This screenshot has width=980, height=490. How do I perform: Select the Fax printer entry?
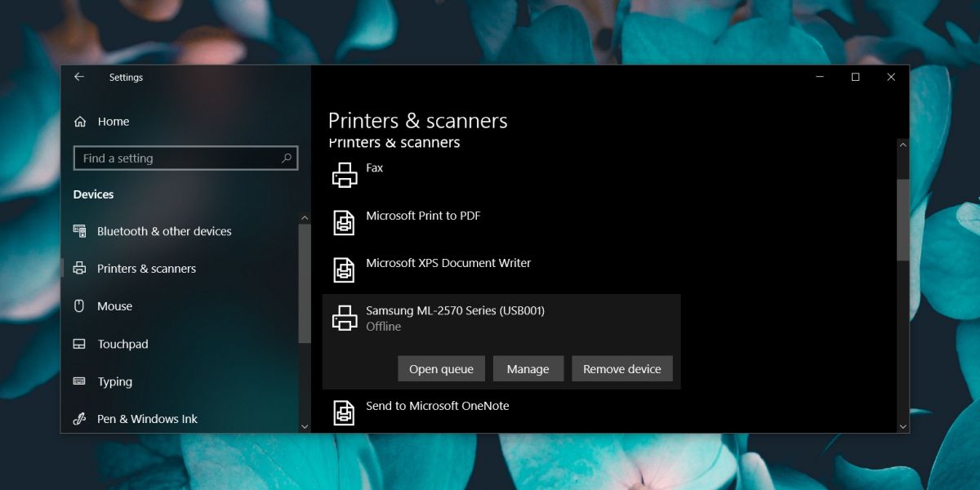click(501, 175)
